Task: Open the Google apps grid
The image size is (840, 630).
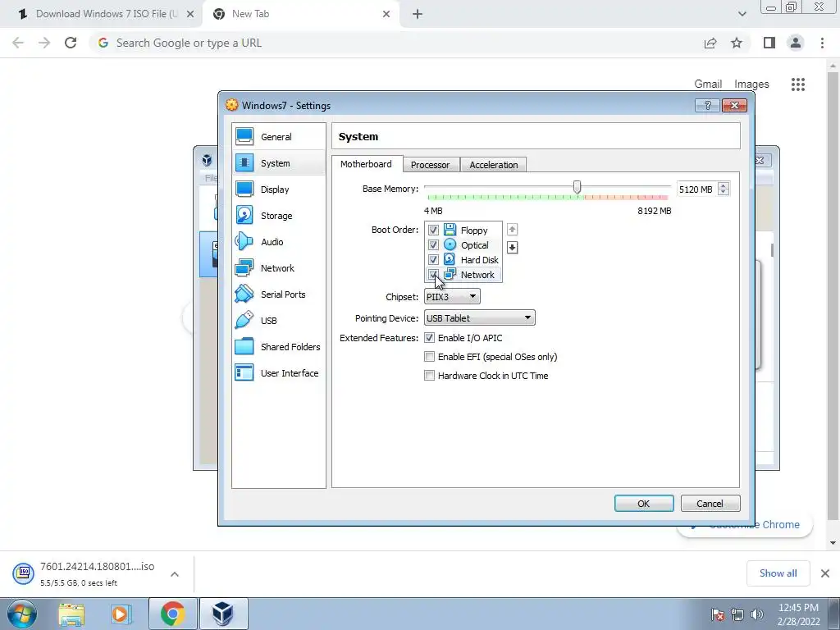Action: [x=798, y=84]
